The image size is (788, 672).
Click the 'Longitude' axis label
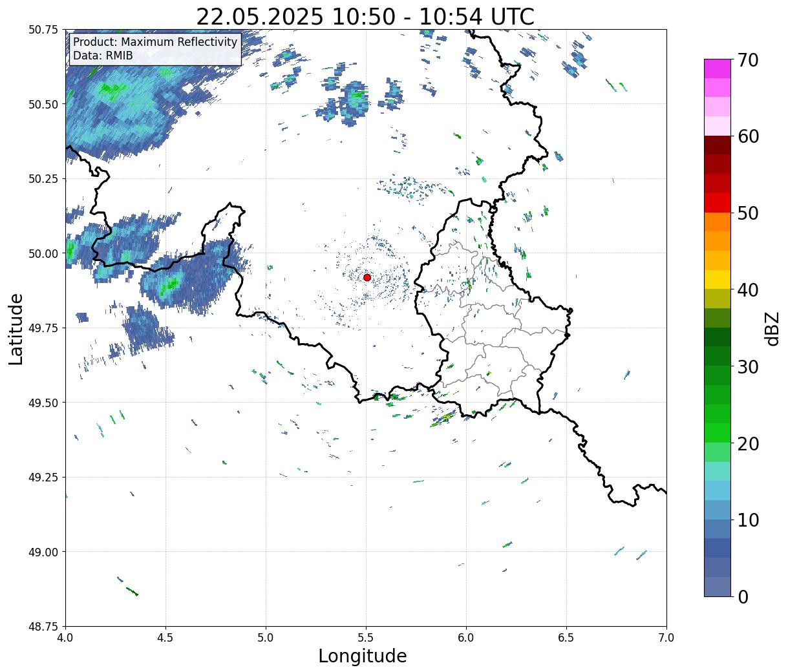pos(363,656)
